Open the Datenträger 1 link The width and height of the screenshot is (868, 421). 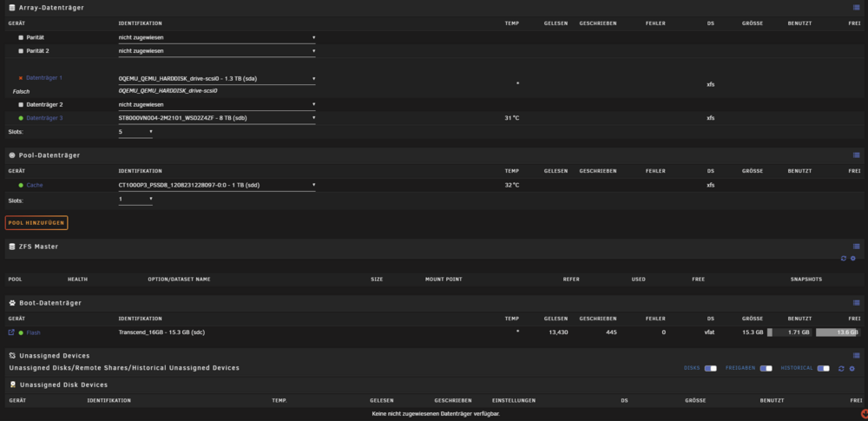click(44, 78)
